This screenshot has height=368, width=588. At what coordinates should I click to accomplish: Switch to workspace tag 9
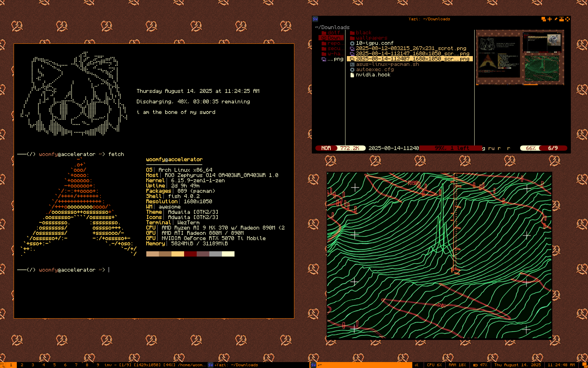click(x=98, y=365)
